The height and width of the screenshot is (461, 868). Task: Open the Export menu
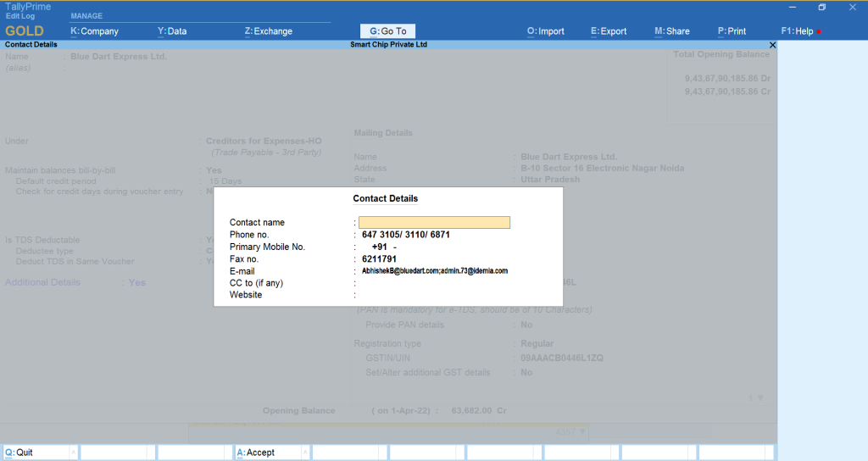point(609,31)
